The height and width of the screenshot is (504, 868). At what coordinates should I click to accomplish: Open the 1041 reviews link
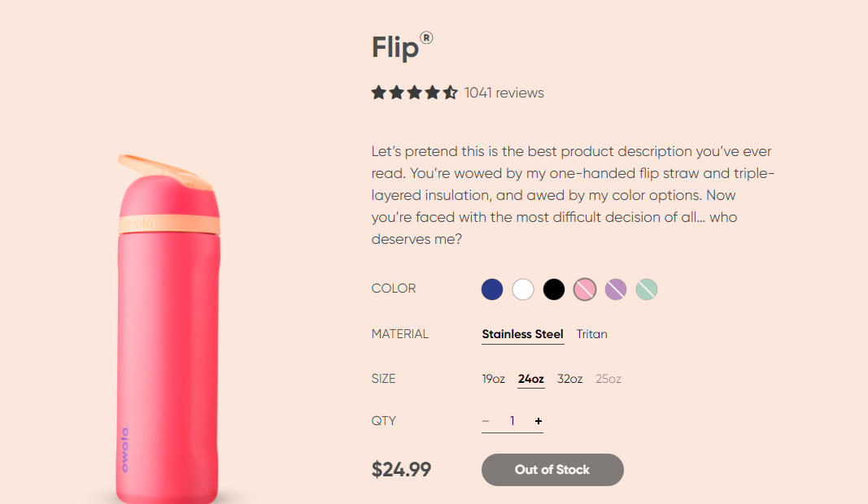pyautogui.click(x=504, y=93)
